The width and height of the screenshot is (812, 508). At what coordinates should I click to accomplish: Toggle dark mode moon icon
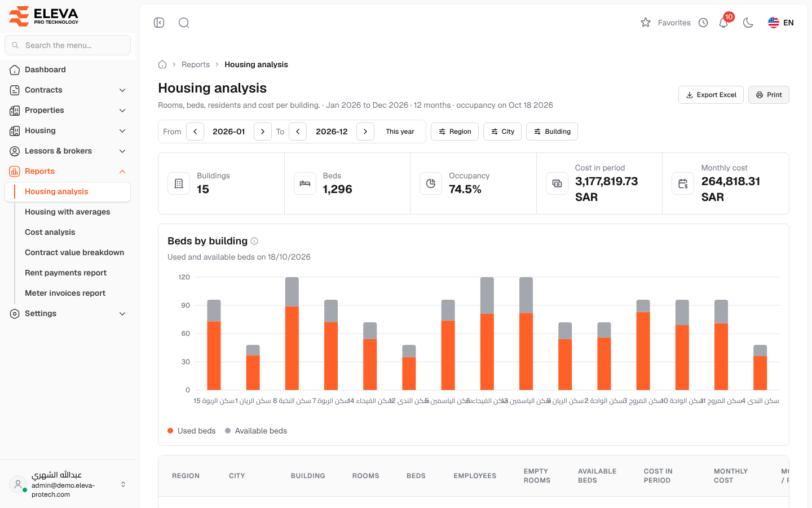[748, 23]
